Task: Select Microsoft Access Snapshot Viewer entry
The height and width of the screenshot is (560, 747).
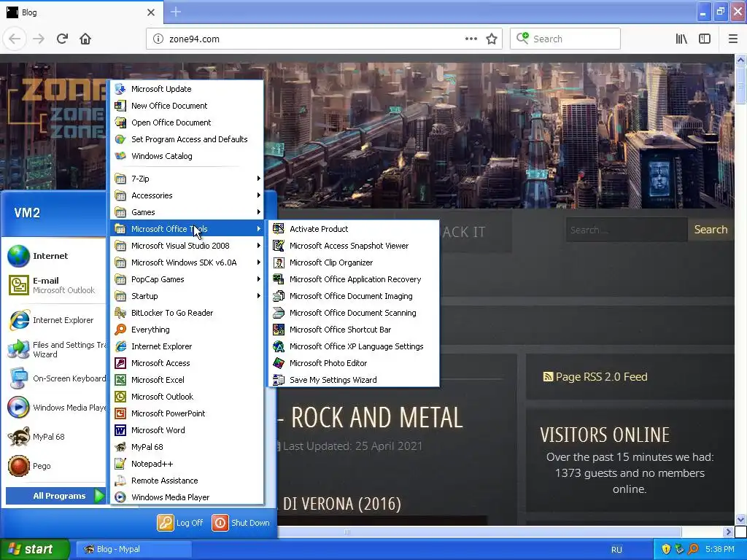Action: point(354,246)
